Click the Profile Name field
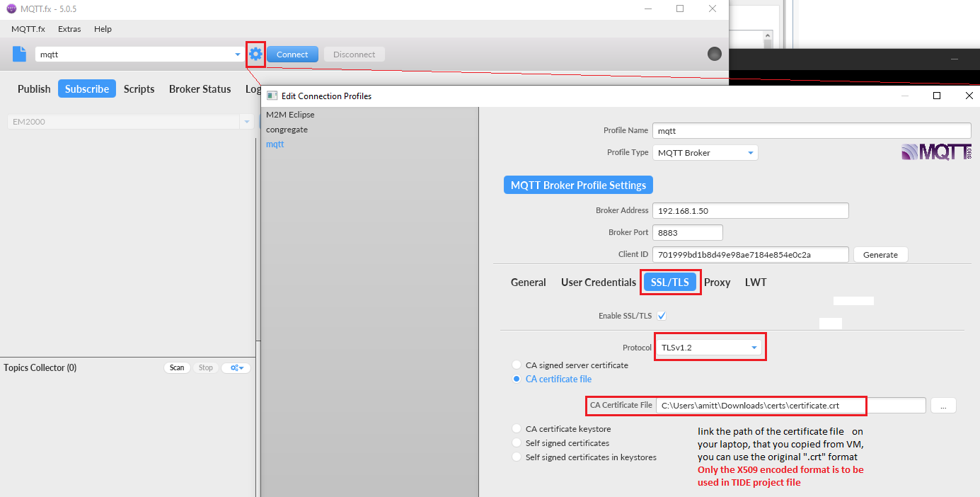 click(812, 130)
